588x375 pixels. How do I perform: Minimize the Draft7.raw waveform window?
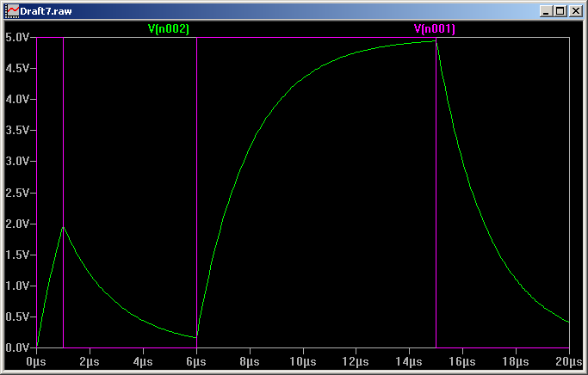pyautogui.click(x=546, y=11)
